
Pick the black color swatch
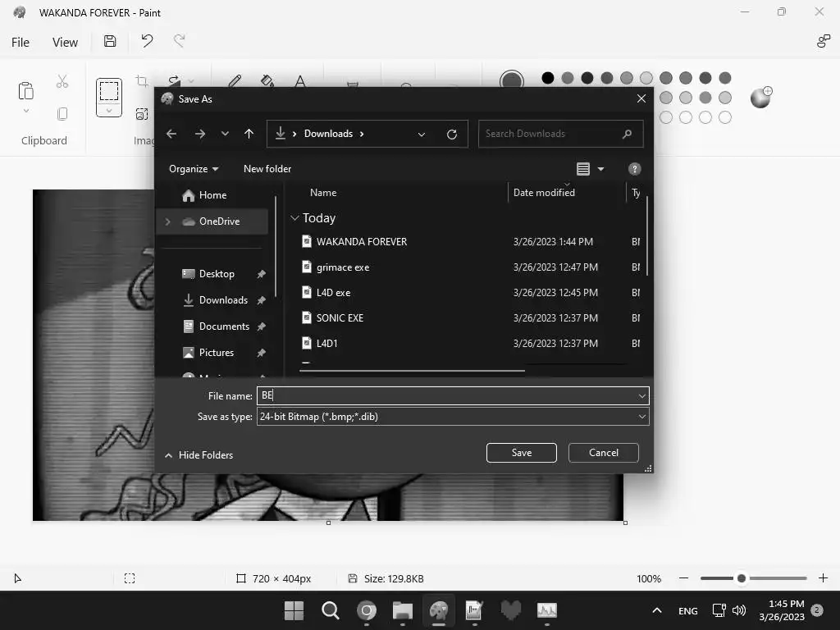(547, 78)
